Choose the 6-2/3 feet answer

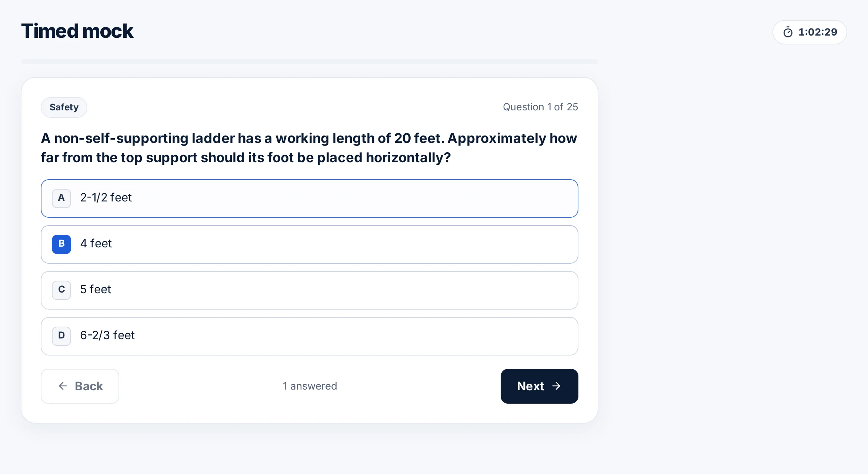pyautogui.click(x=310, y=336)
